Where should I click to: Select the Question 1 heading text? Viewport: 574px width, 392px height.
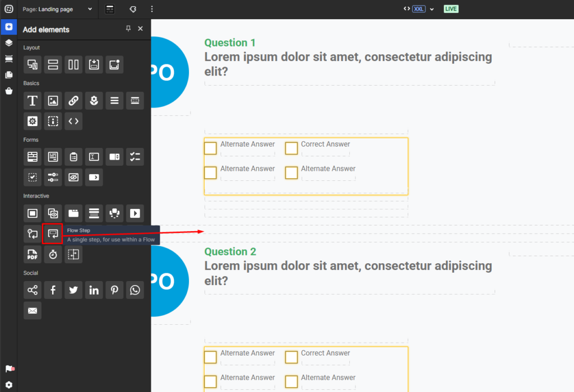pyautogui.click(x=230, y=43)
